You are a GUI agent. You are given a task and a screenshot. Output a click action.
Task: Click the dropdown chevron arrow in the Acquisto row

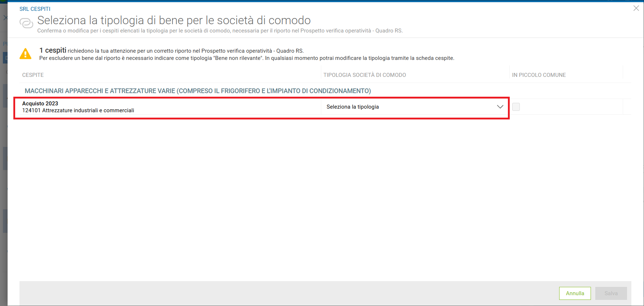pyautogui.click(x=500, y=107)
